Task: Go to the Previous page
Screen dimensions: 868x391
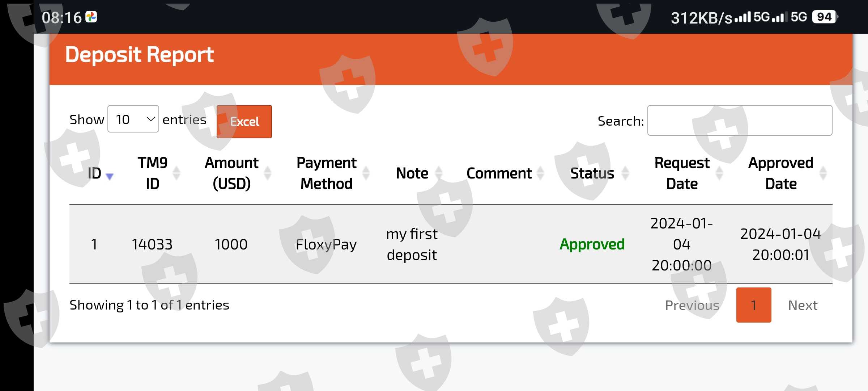Action: [692, 305]
